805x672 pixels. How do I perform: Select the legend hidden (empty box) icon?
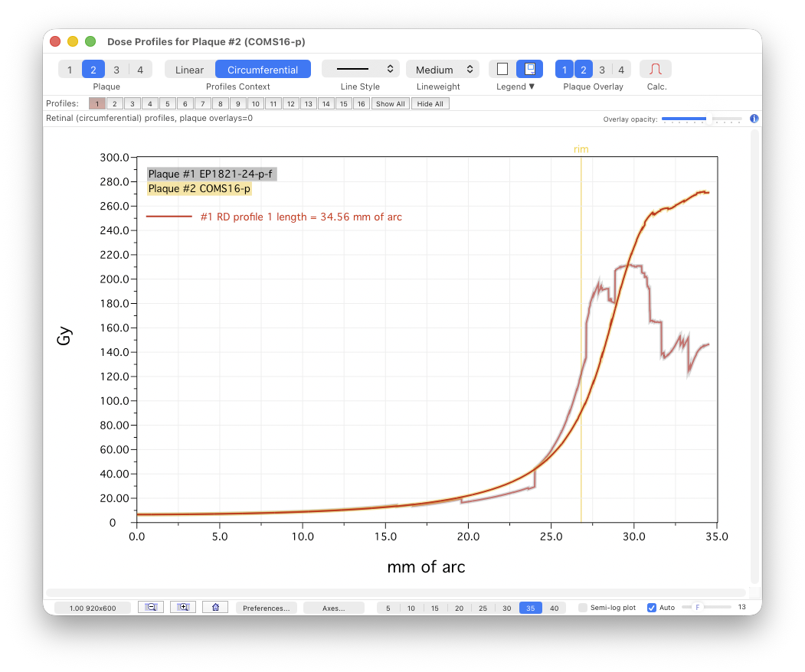[x=502, y=70]
